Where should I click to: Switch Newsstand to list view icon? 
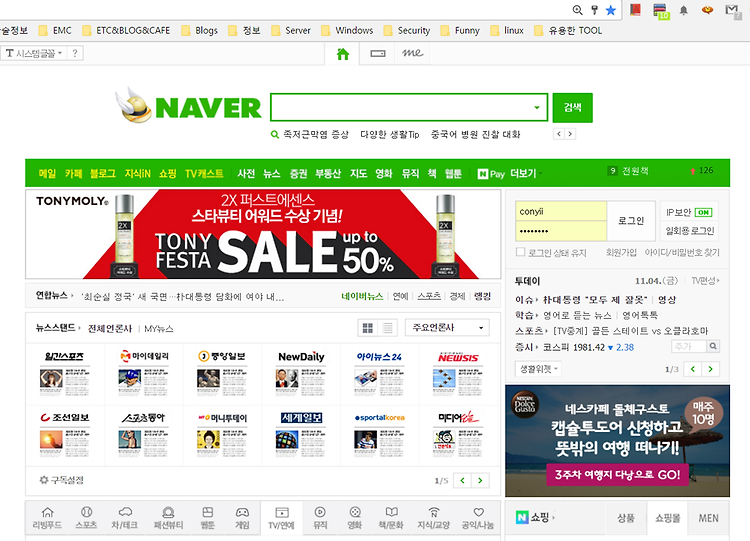(x=387, y=328)
